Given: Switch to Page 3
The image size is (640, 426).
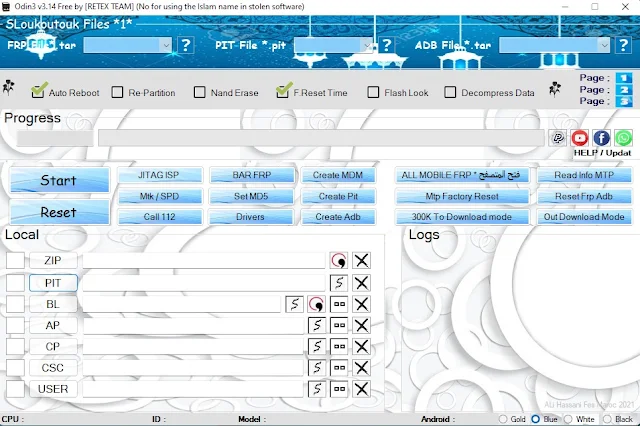Looking at the screenshot, I should click(x=624, y=101).
